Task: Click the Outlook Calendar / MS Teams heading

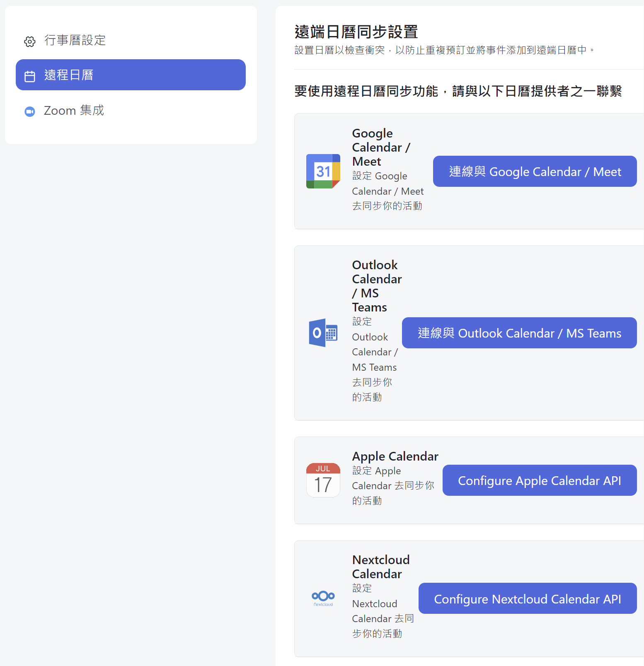Action: pos(377,286)
